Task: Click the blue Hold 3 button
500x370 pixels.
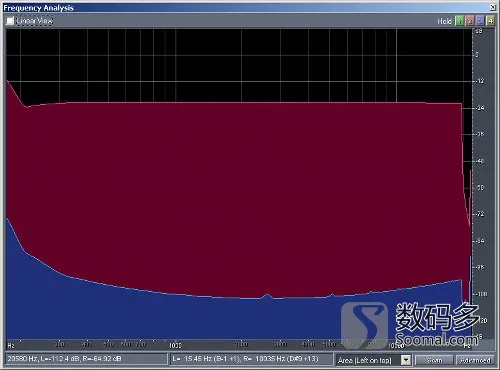Action: coord(480,21)
